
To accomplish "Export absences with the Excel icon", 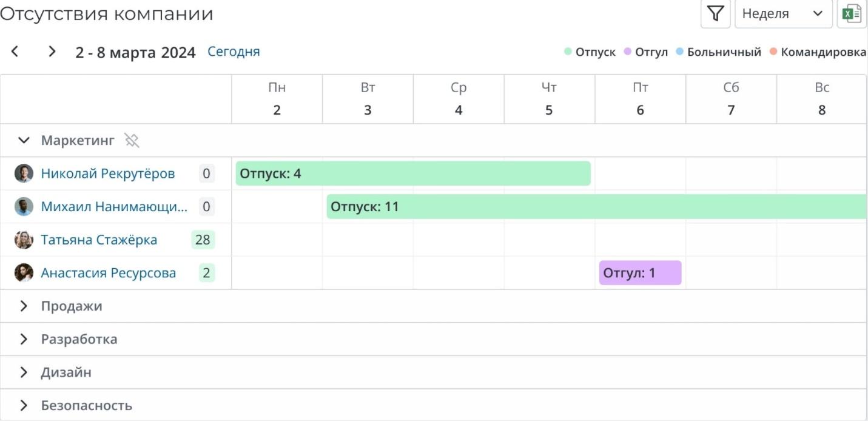I will point(852,14).
